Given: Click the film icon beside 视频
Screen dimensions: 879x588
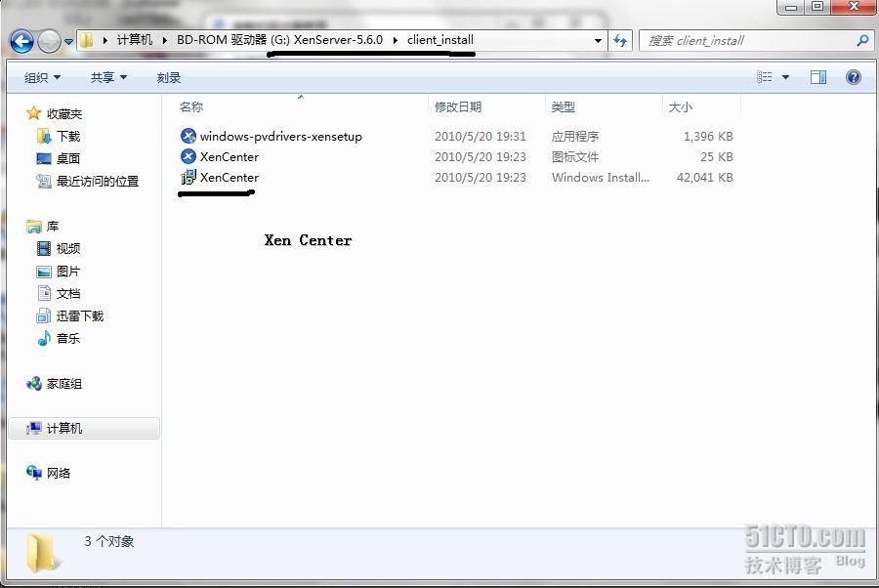Looking at the screenshot, I should pyautogui.click(x=44, y=248).
